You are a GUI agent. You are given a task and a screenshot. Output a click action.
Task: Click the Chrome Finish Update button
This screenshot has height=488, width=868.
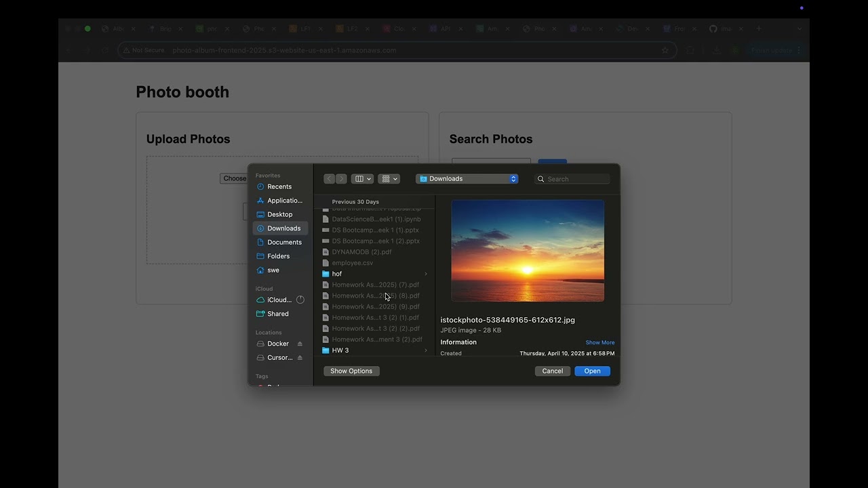tap(776, 50)
